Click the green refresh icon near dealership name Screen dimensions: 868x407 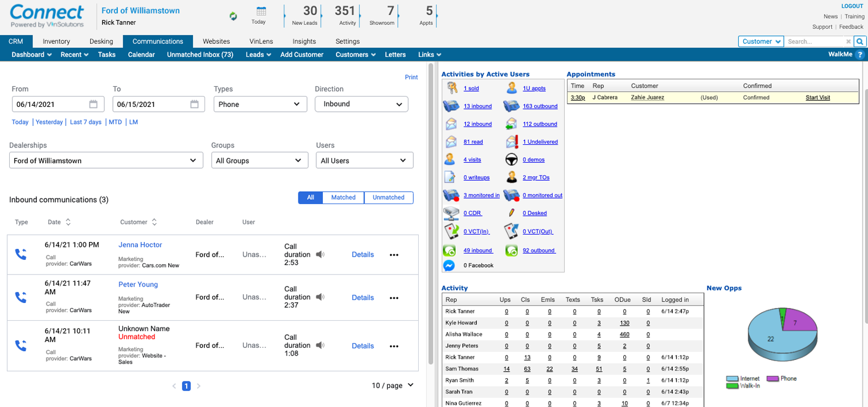pos(233,16)
